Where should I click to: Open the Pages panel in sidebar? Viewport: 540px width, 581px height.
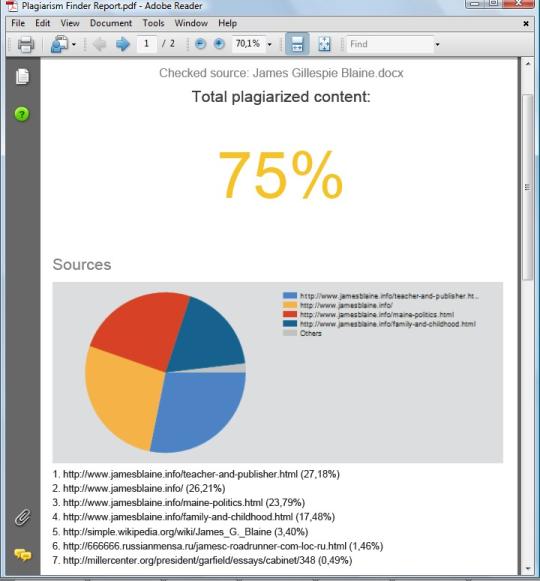[22, 77]
